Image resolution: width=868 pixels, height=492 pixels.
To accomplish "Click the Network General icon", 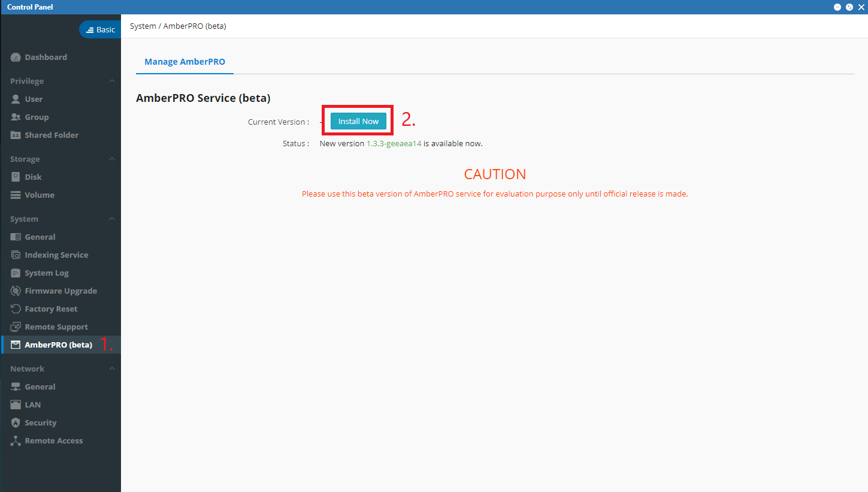I will click(x=16, y=387).
